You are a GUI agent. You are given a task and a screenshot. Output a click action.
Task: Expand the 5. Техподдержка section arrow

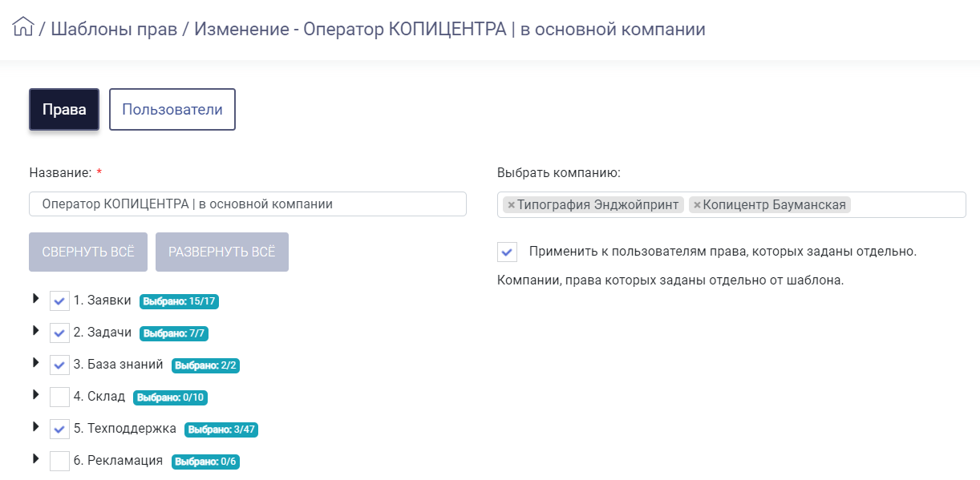35,427
